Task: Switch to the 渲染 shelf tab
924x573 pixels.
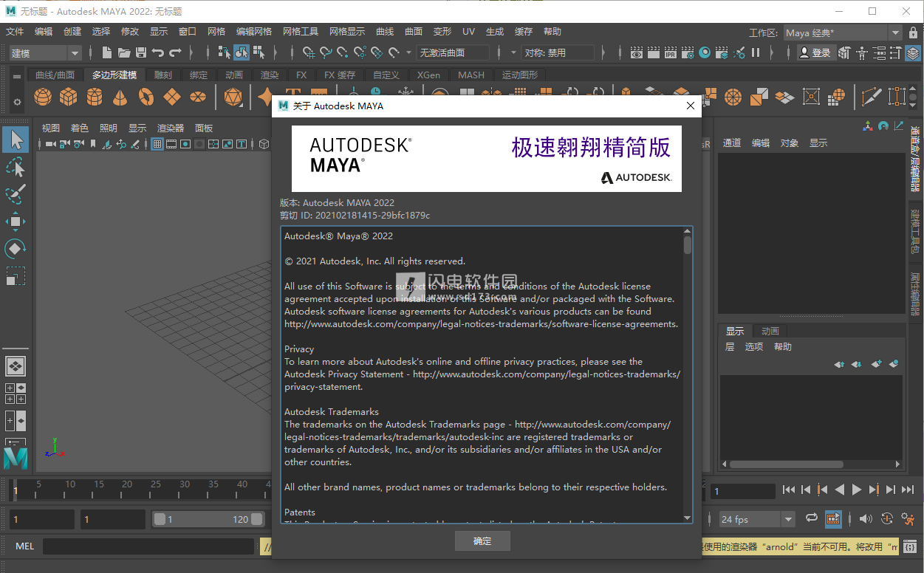Action: point(270,75)
